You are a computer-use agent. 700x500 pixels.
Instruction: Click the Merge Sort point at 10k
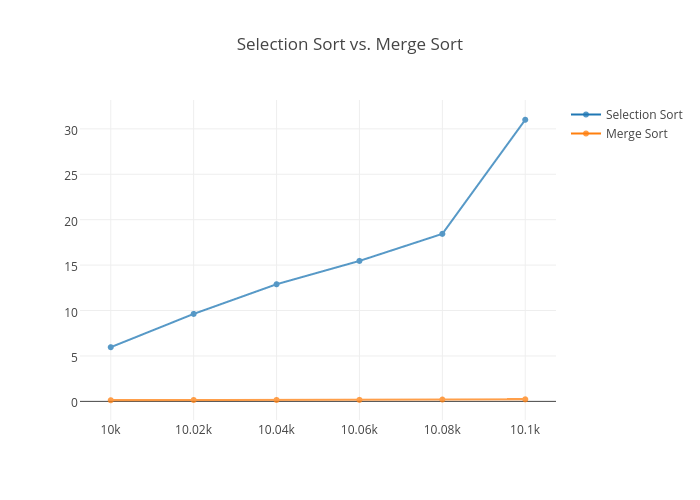(x=111, y=400)
